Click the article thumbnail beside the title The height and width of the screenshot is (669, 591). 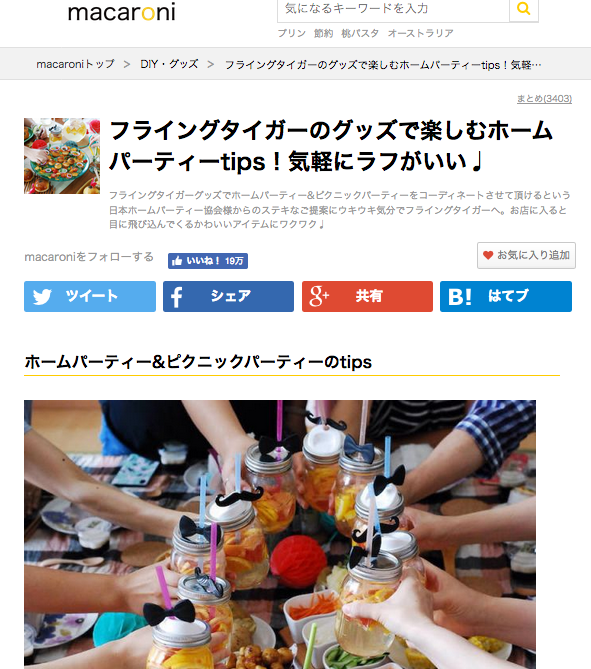coord(62,156)
